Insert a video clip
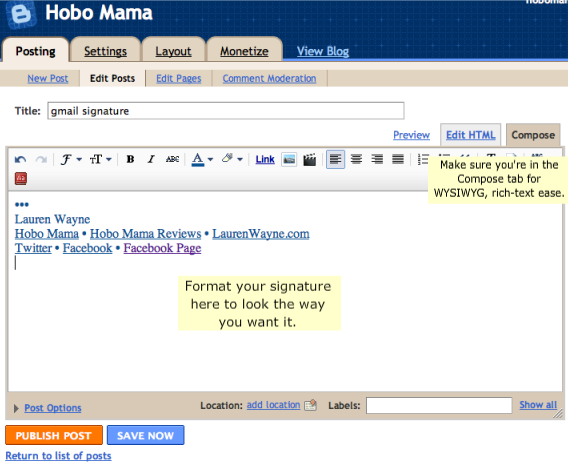The height and width of the screenshot is (470, 568). (x=309, y=159)
